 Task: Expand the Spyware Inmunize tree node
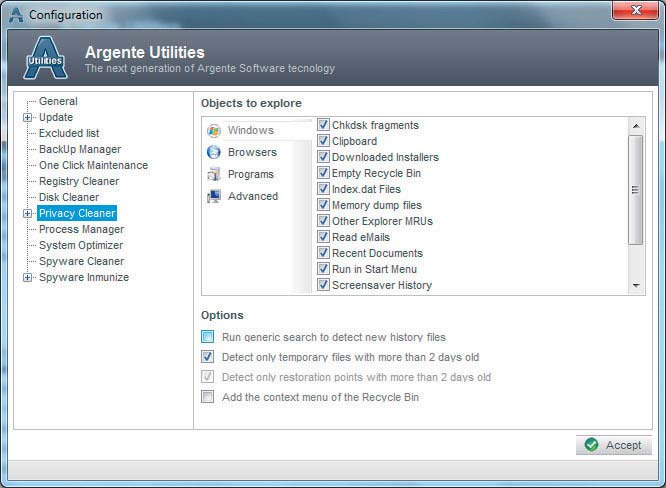[x=27, y=277]
